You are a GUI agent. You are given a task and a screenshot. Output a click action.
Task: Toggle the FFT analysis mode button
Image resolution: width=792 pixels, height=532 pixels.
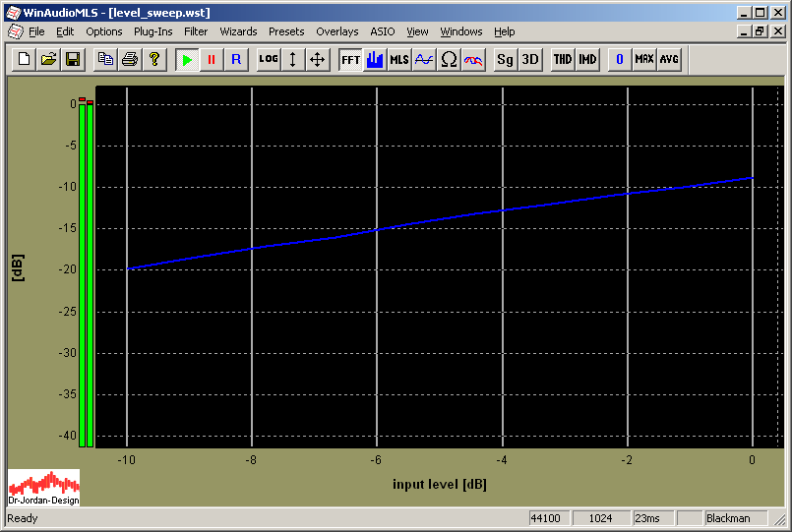coord(350,59)
